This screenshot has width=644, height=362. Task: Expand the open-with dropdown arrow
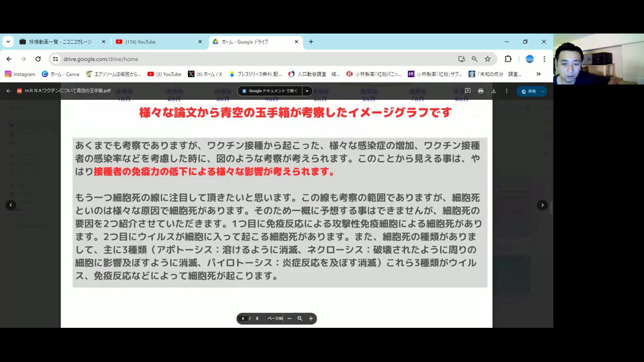pyautogui.click(x=307, y=91)
